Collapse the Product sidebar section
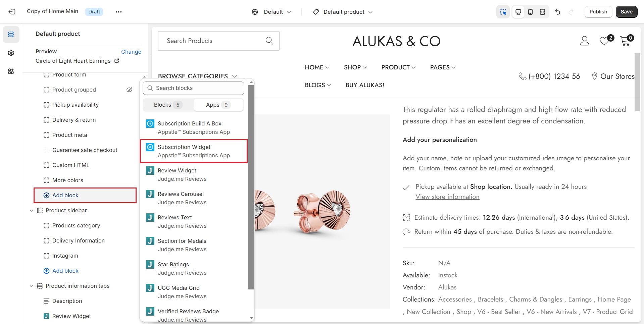This screenshot has height=324, width=644. tap(31, 210)
